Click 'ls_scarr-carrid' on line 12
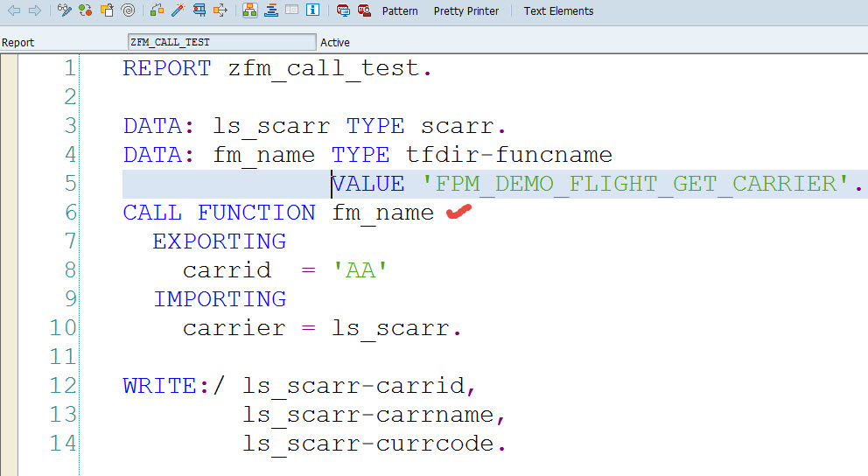This screenshot has height=476, width=868. [353, 387]
